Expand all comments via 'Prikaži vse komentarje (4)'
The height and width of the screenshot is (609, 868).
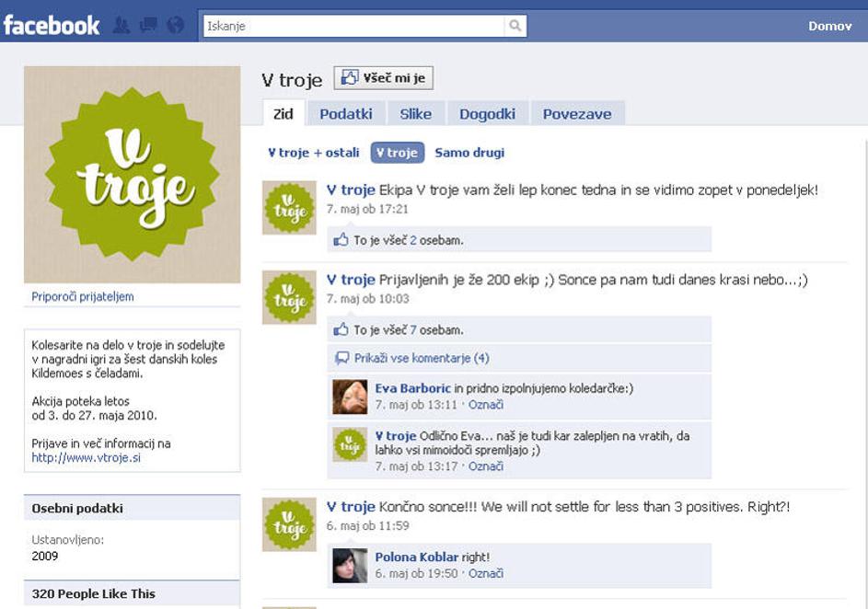point(422,358)
